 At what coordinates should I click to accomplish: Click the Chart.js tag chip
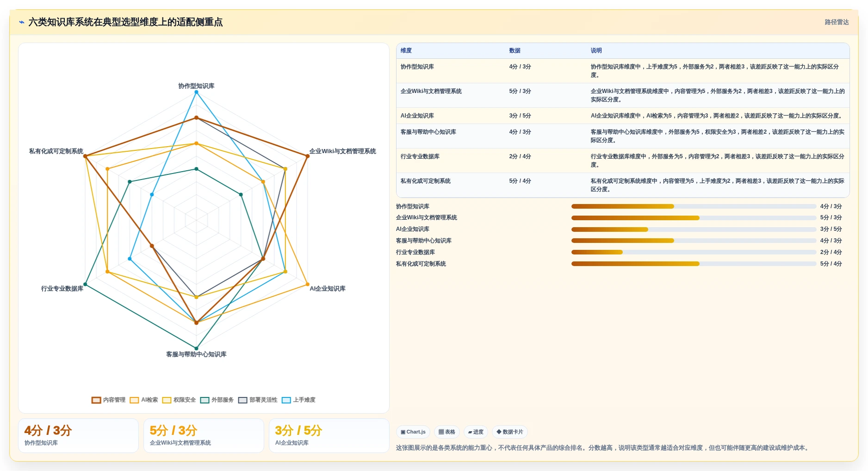pyautogui.click(x=413, y=432)
